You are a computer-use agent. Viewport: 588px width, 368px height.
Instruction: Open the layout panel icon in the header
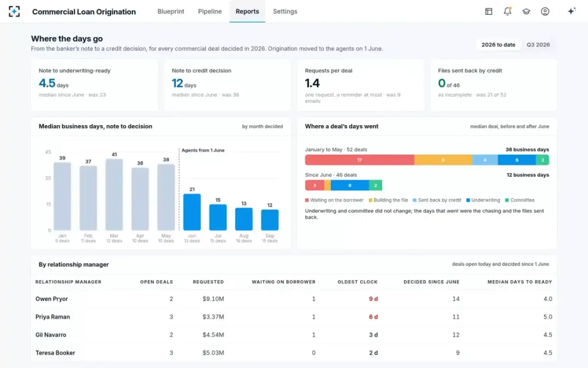click(x=489, y=11)
